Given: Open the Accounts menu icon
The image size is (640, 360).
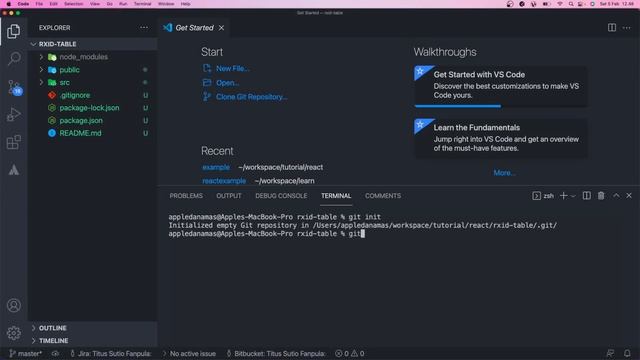Looking at the screenshot, I should tap(13, 305).
